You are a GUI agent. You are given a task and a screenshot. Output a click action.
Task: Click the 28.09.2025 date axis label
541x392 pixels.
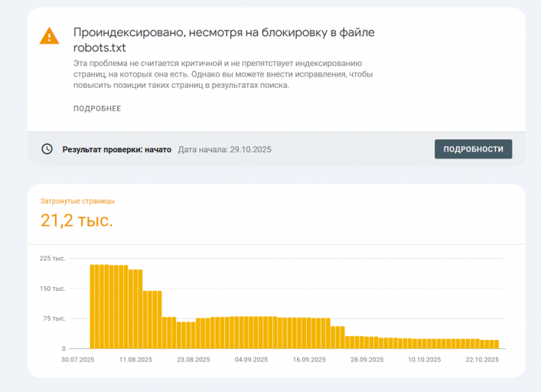(367, 360)
